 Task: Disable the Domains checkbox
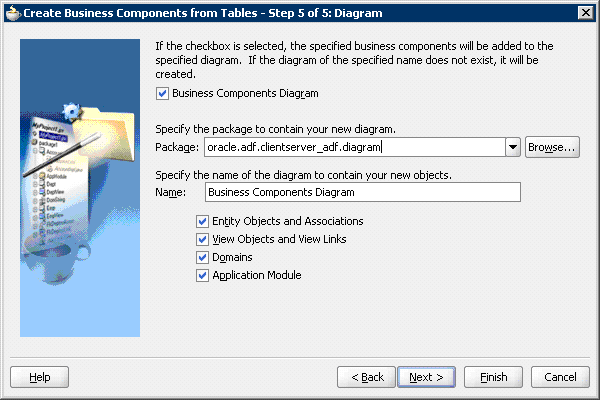(204, 257)
